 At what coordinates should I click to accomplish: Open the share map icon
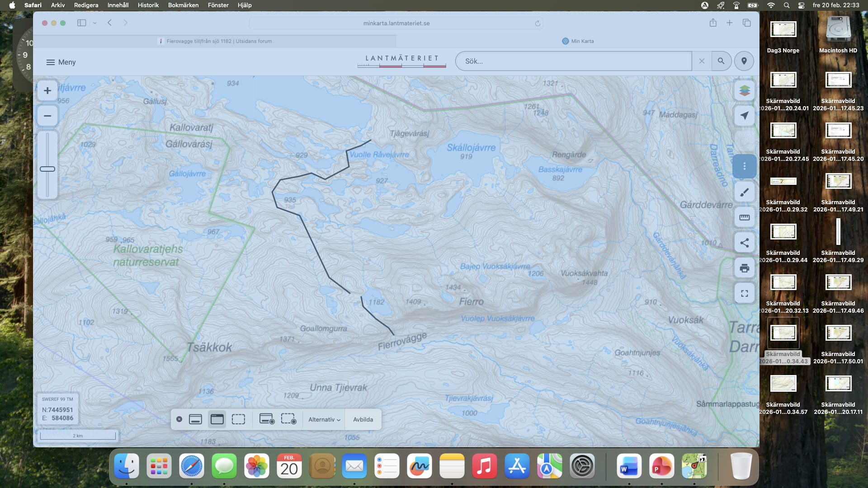coord(744,243)
